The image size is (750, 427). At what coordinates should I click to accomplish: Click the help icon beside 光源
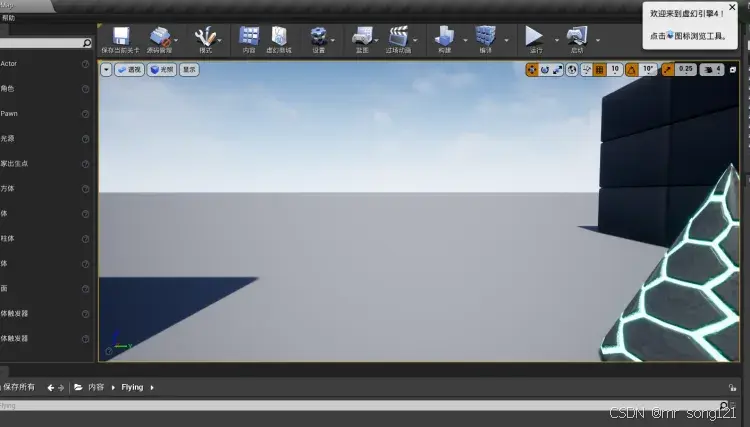pyautogui.click(x=85, y=139)
